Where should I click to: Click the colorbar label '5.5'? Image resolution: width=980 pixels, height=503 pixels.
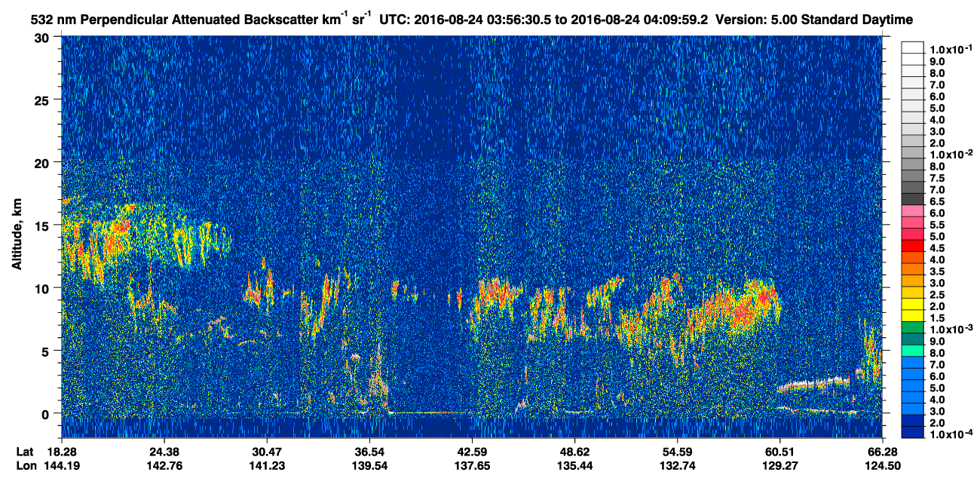[937, 225]
